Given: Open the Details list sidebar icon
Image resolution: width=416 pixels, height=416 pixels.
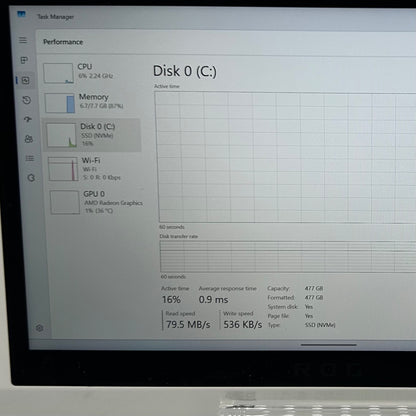Looking at the screenshot, I should 30,158.
